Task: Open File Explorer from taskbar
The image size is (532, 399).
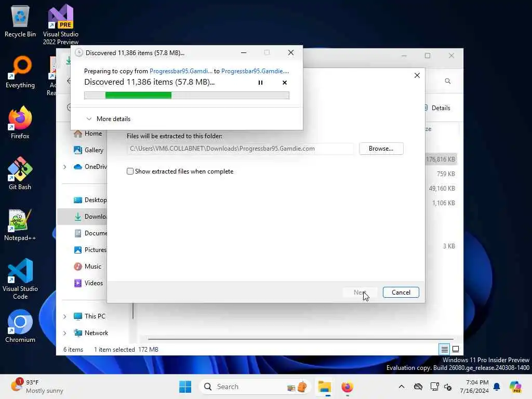Action: coord(324,387)
